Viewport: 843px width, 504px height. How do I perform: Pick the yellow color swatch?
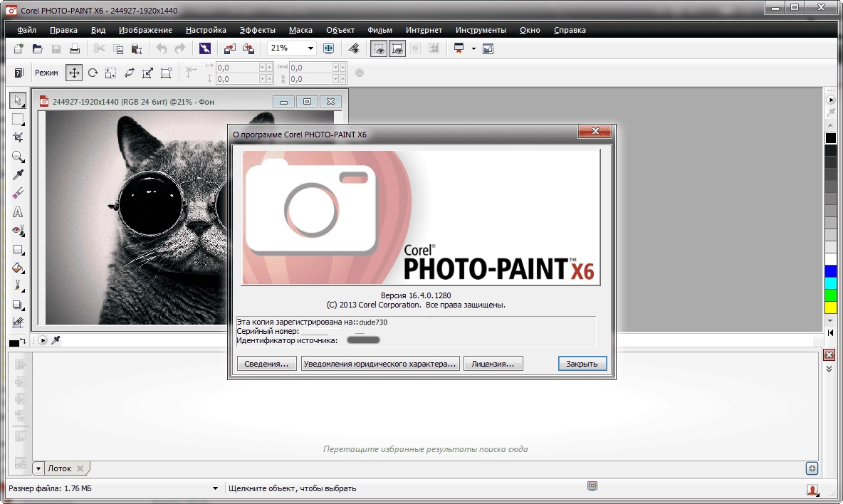(831, 308)
